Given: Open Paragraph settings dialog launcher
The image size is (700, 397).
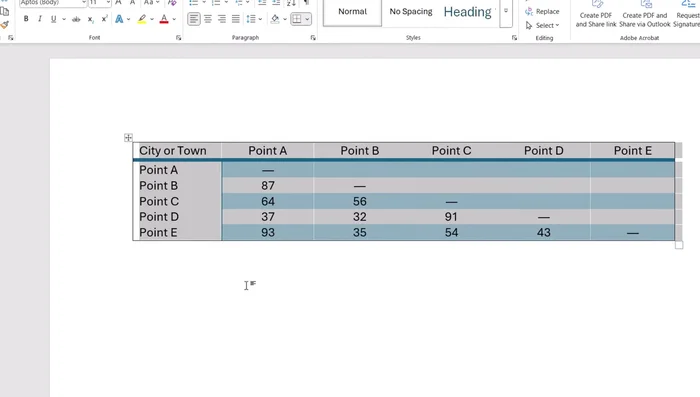Looking at the screenshot, I should click(313, 38).
